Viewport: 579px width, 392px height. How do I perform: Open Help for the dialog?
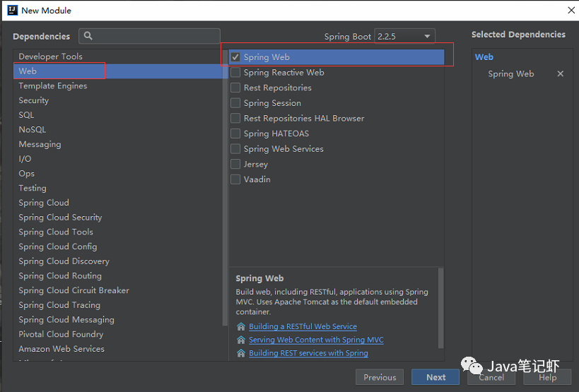[547, 377]
